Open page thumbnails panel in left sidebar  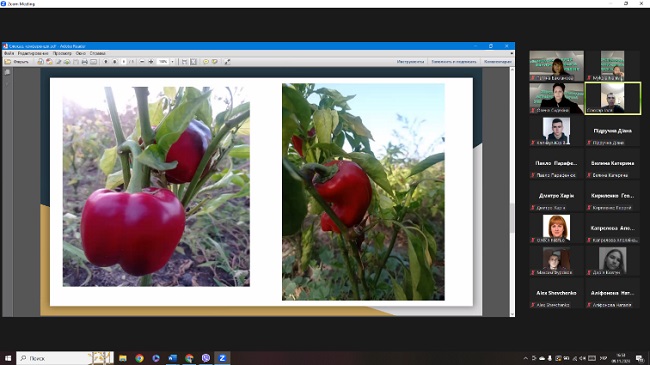click(7, 72)
